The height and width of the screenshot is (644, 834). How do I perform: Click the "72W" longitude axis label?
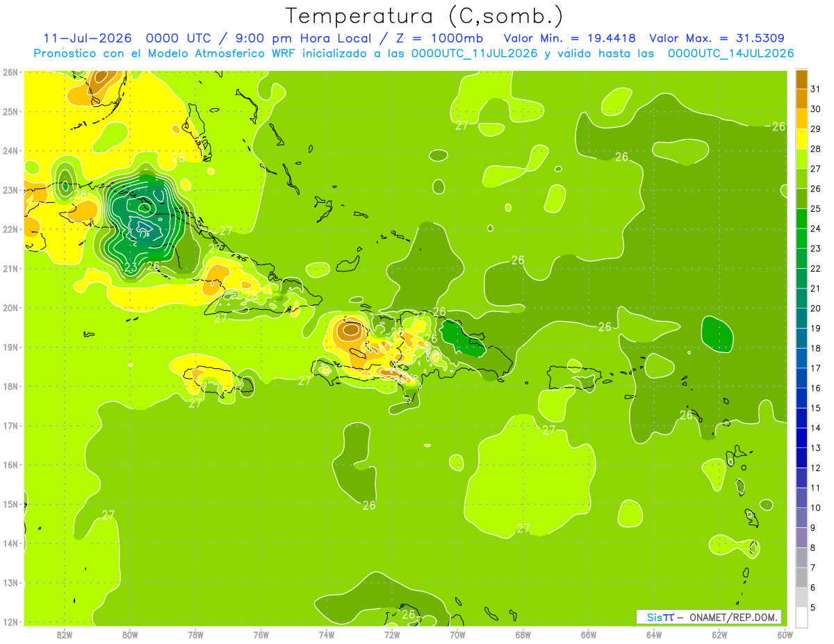point(392,634)
